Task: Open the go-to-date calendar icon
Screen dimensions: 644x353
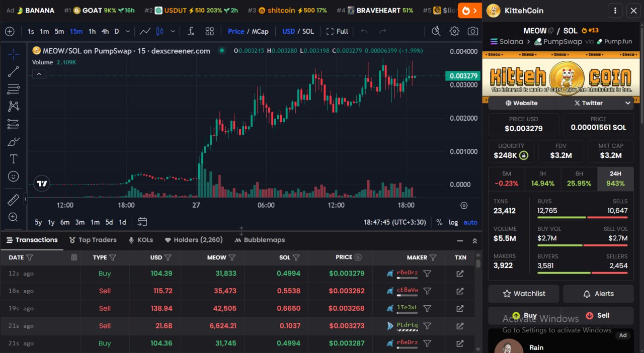Action: coord(142,222)
